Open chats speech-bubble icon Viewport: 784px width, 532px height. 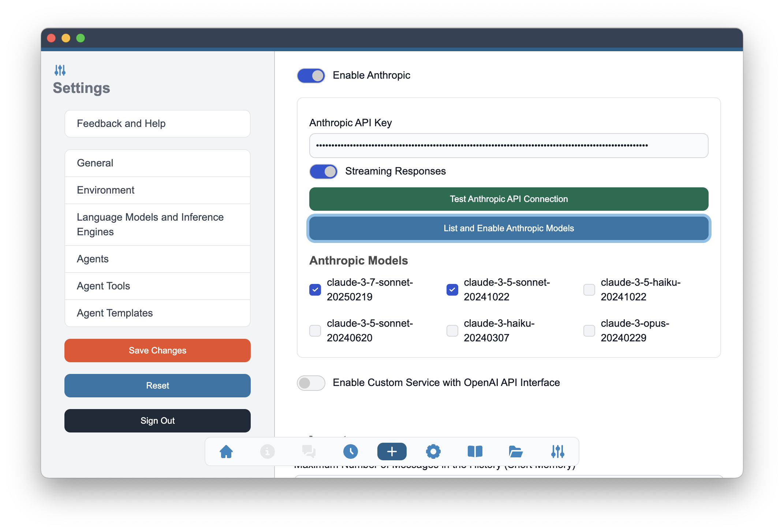click(309, 452)
